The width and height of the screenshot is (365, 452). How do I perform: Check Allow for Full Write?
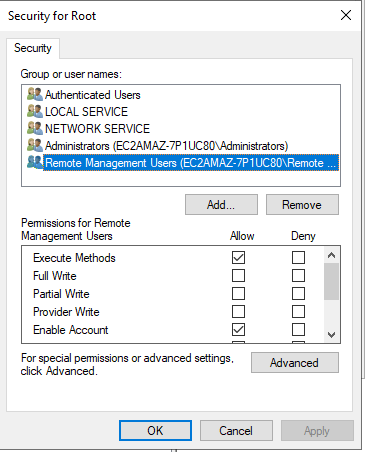pos(238,276)
